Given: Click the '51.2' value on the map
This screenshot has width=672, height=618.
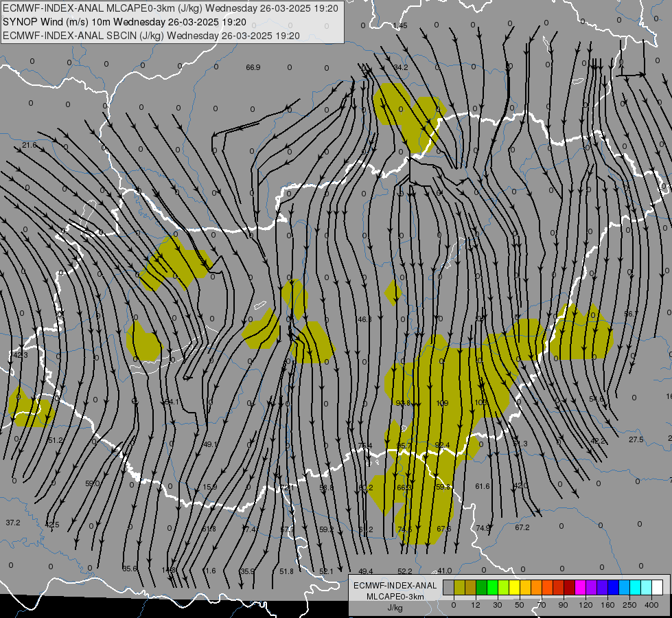Looking at the screenshot, I should tap(56, 440).
